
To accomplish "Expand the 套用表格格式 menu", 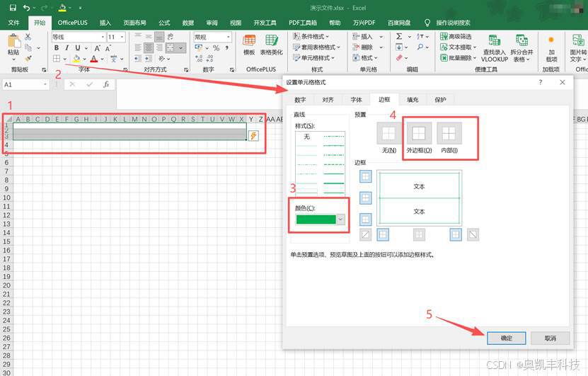I will (x=316, y=47).
